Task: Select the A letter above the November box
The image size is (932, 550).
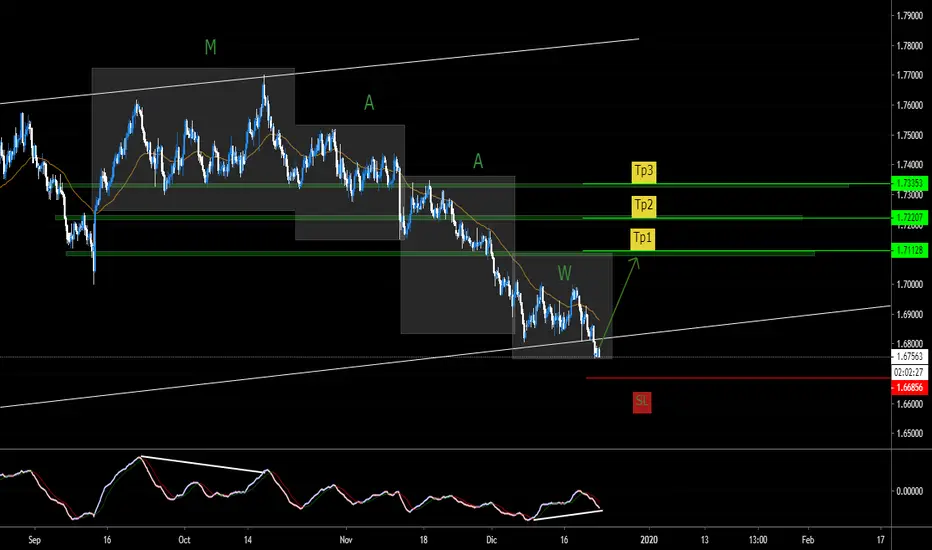Action: (x=369, y=103)
